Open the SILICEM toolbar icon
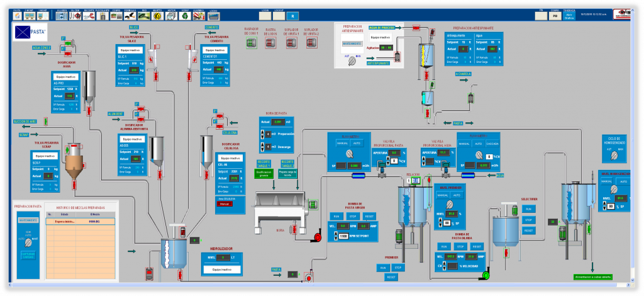The width and height of the screenshot is (644, 296). 75,16
